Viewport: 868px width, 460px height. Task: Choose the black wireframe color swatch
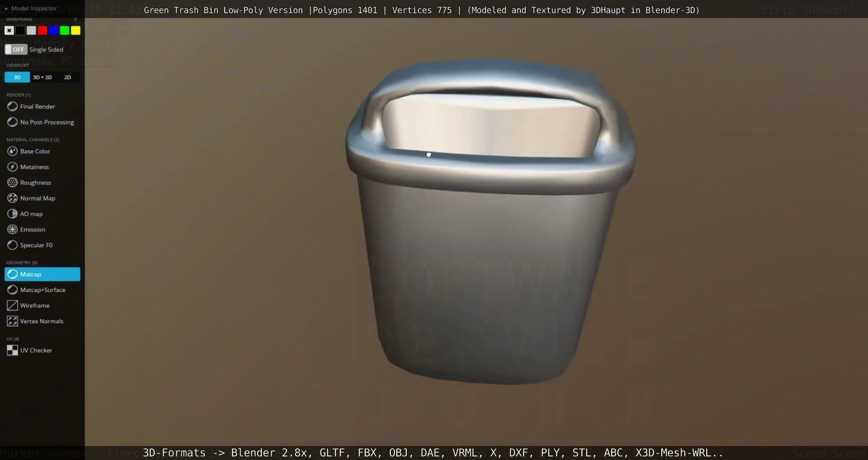20,30
